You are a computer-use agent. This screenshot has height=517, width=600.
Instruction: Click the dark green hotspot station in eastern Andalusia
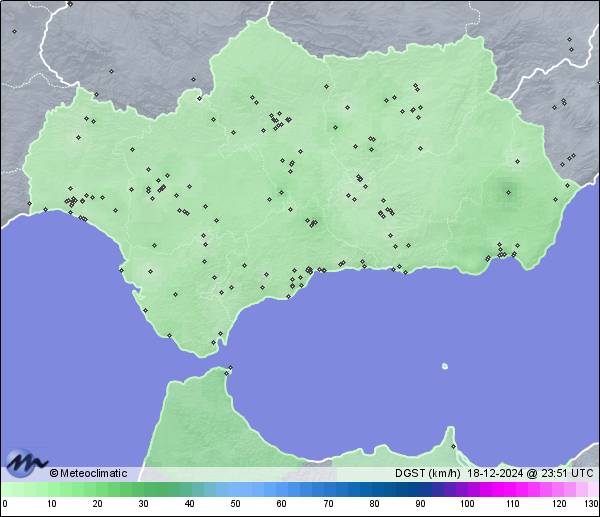[x=508, y=192]
